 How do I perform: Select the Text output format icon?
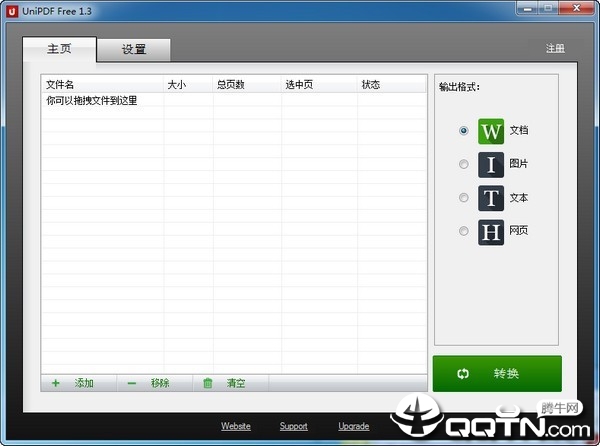491,198
